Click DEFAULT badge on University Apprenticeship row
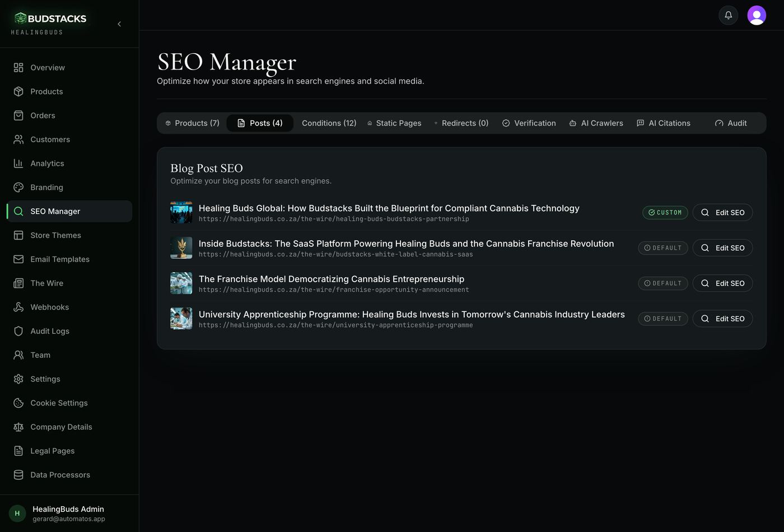 (663, 319)
